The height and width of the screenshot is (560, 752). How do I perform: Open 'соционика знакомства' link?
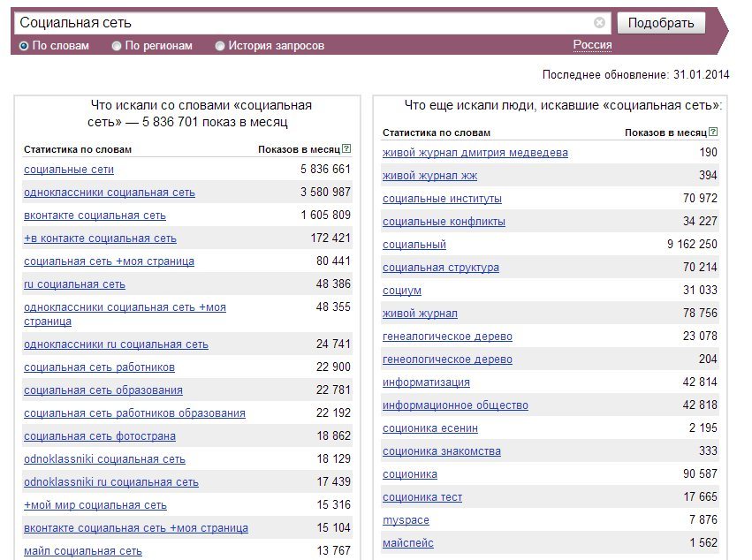[x=442, y=451]
